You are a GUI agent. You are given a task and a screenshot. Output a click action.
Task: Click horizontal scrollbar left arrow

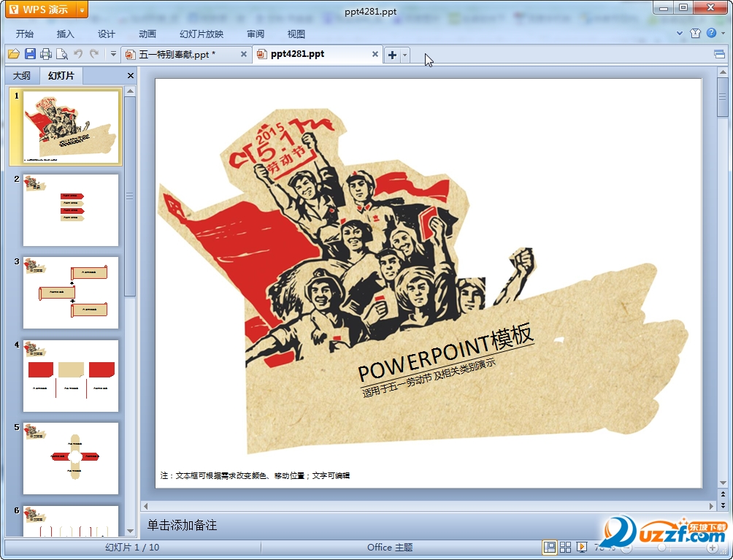tap(145, 506)
